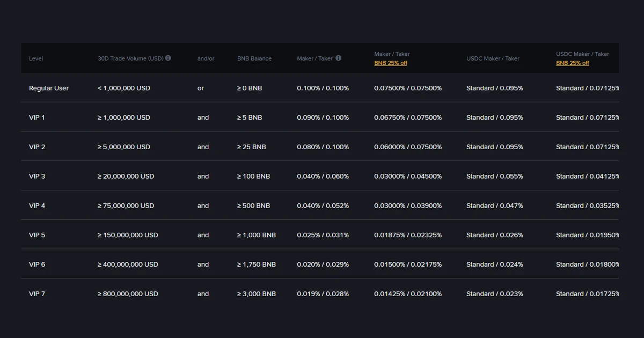Select Standard / 0.047% USDC fee for VIP 4
The height and width of the screenshot is (338, 644).
tap(495, 206)
